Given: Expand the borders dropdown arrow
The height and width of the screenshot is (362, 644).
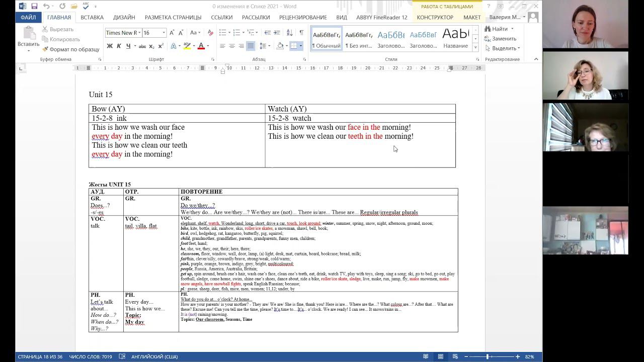Looking at the screenshot, I should click(301, 46).
